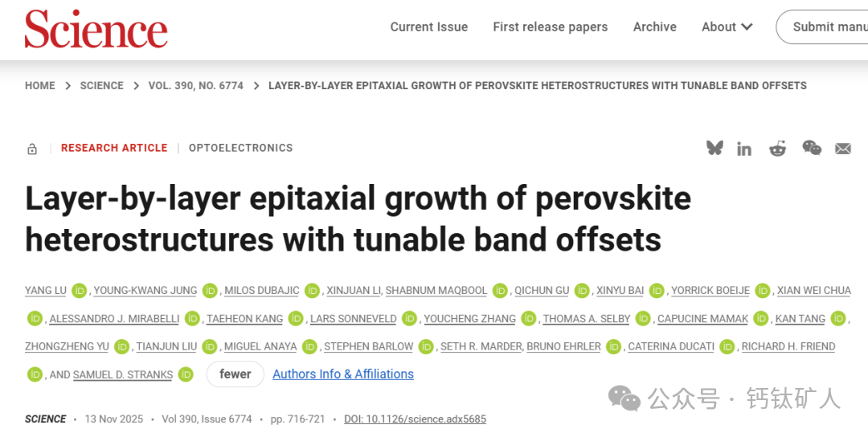
Task: Navigate to HOME breadcrumb
Action: pyautogui.click(x=40, y=86)
